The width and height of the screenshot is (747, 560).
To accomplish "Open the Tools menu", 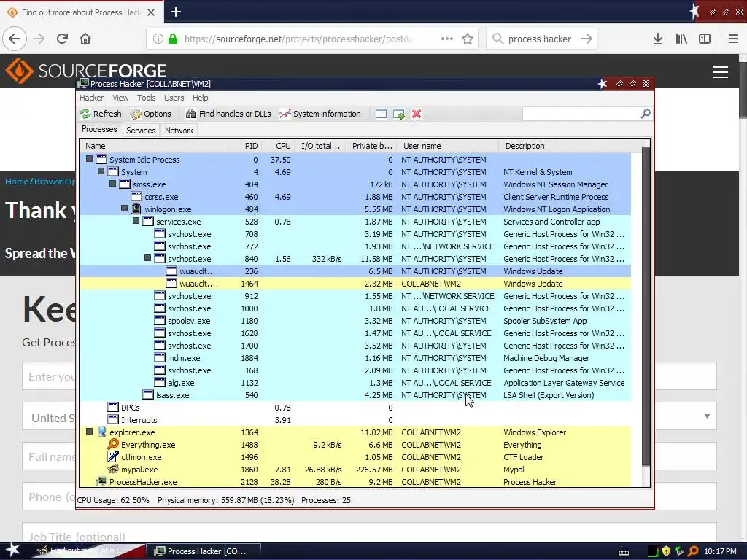I will [146, 98].
